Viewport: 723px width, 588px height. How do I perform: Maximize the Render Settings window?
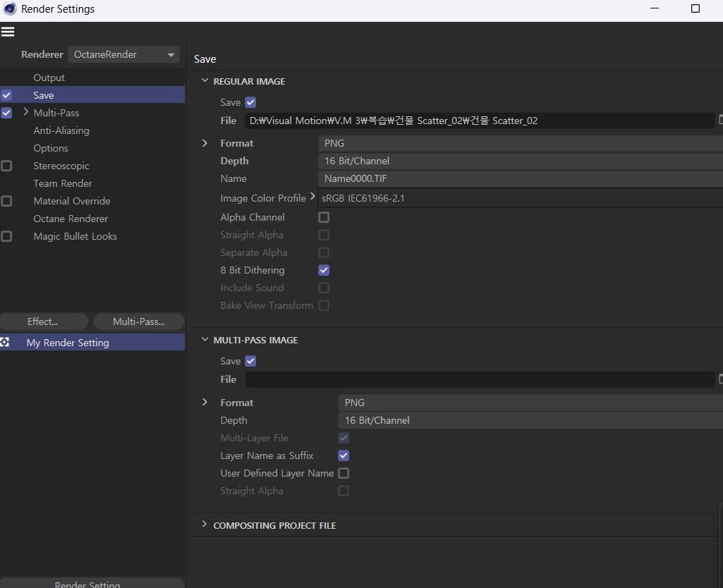(695, 8)
